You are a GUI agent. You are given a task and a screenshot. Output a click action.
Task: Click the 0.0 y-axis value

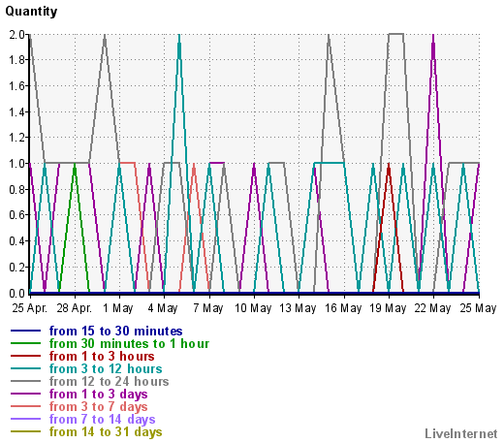click(x=17, y=293)
